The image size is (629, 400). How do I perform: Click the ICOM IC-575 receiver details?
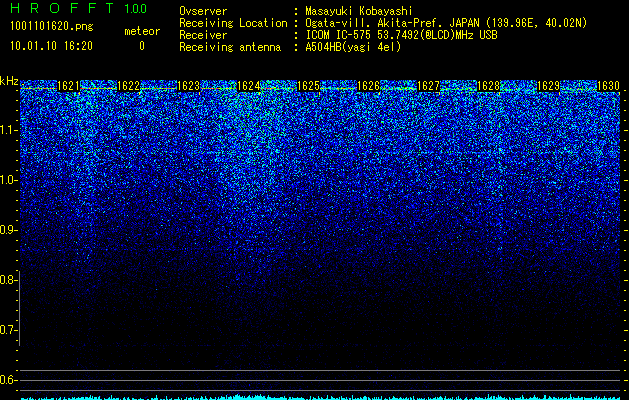tap(401, 35)
